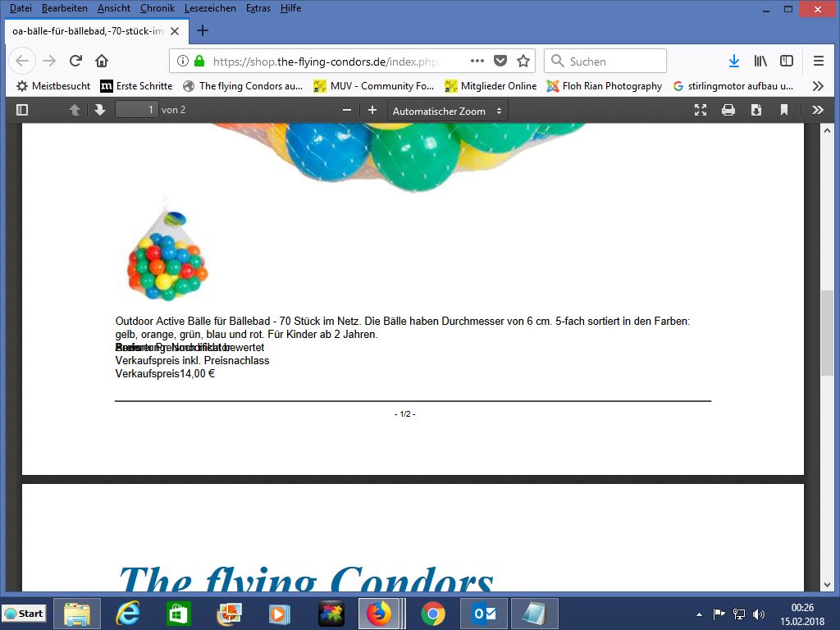Go to next PDF page arrow
This screenshot has width=840, height=630.
(x=99, y=110)
